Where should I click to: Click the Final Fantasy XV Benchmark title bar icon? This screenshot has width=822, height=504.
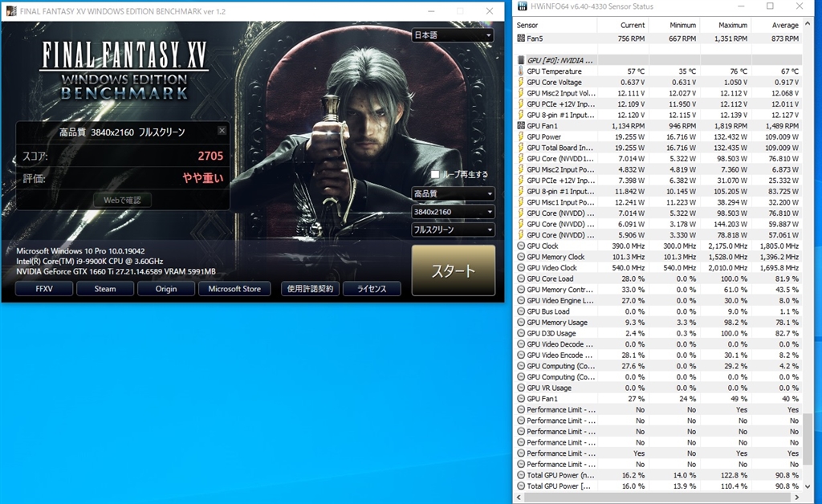coord(10,11)
